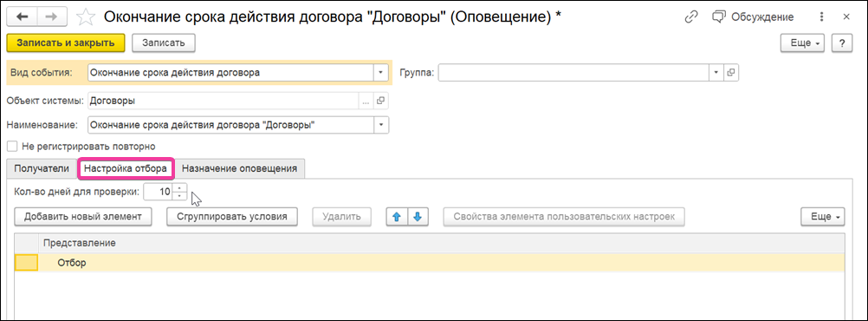Click Кол-во дней для проверки field
Screen dimensions: 868x321
click(x=159, y=192)
